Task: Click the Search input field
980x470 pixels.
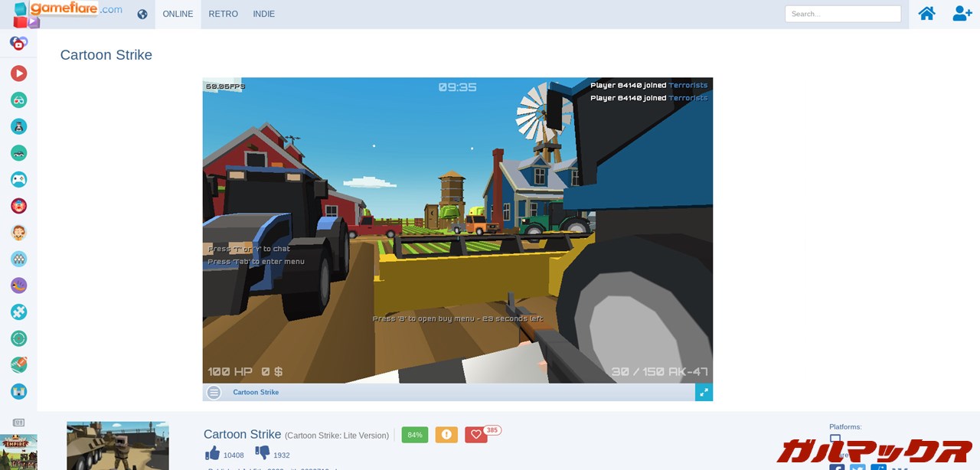Action: pyautogui.click(x=842, y=14)
